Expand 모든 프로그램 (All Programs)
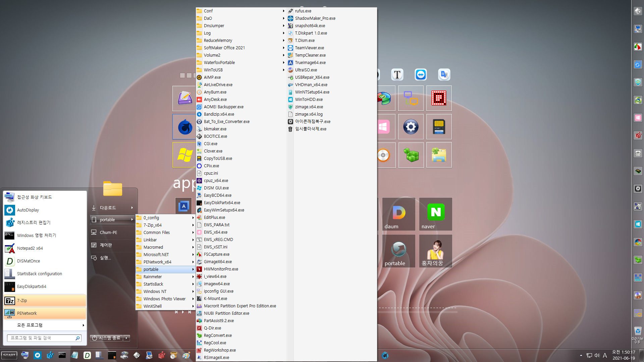The image size is (644, 362). click(45, 325)
